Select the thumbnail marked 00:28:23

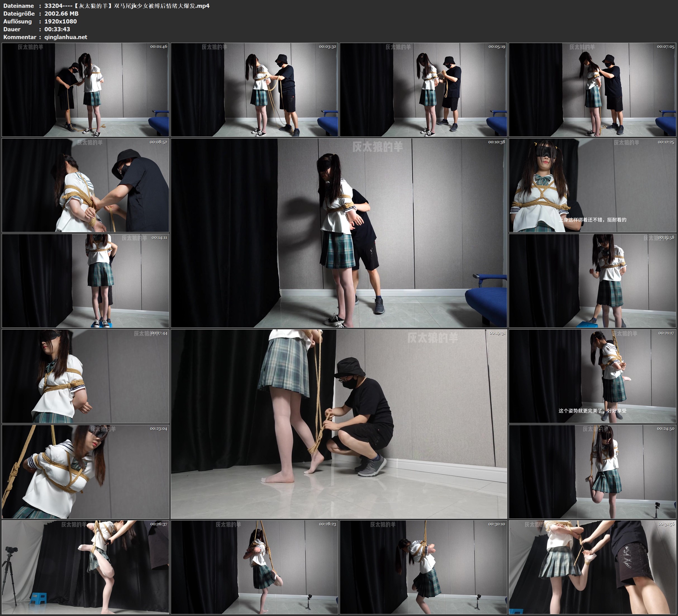(x=254, y=567)
